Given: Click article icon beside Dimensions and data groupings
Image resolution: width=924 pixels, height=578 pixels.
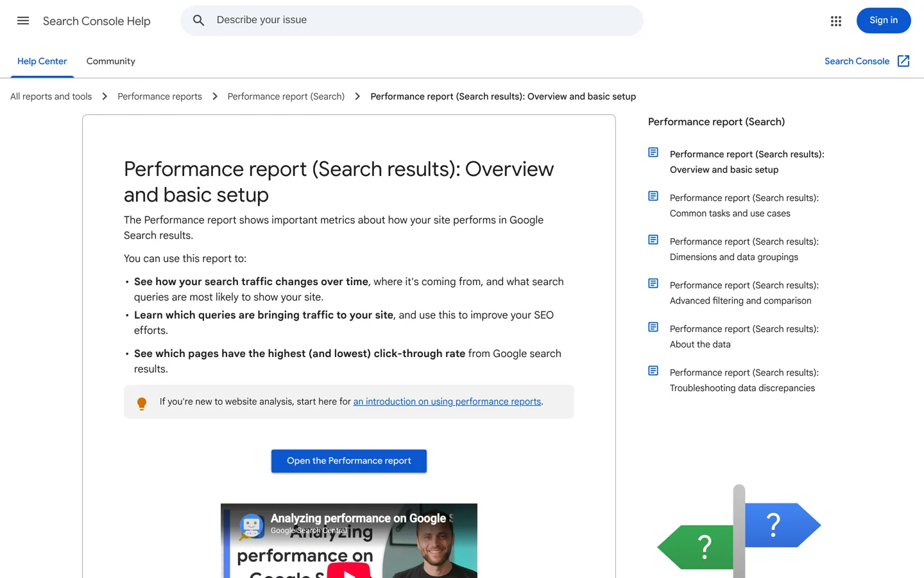Looking at the screenshot, I should tap(653, 240).
